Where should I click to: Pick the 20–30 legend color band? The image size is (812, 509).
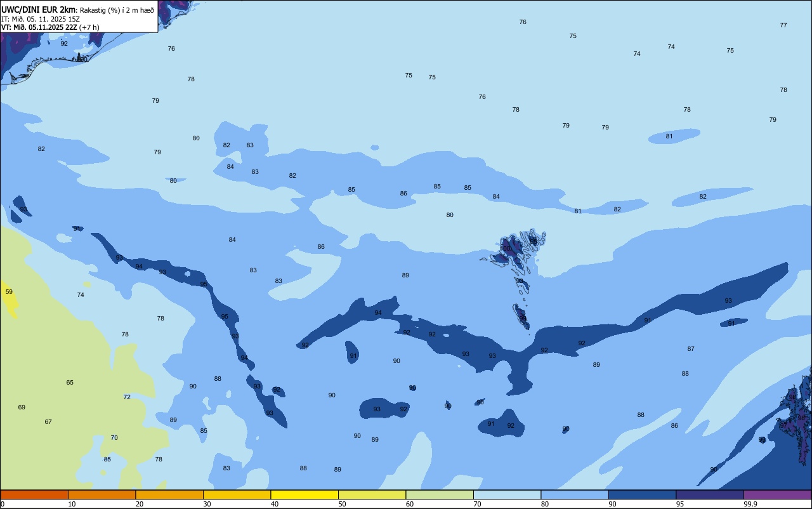pos(169,494)
